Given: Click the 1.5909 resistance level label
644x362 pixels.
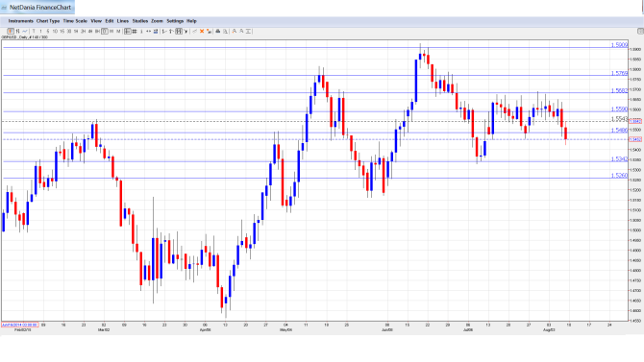Looking at the screenshot, I should [619, 45].
